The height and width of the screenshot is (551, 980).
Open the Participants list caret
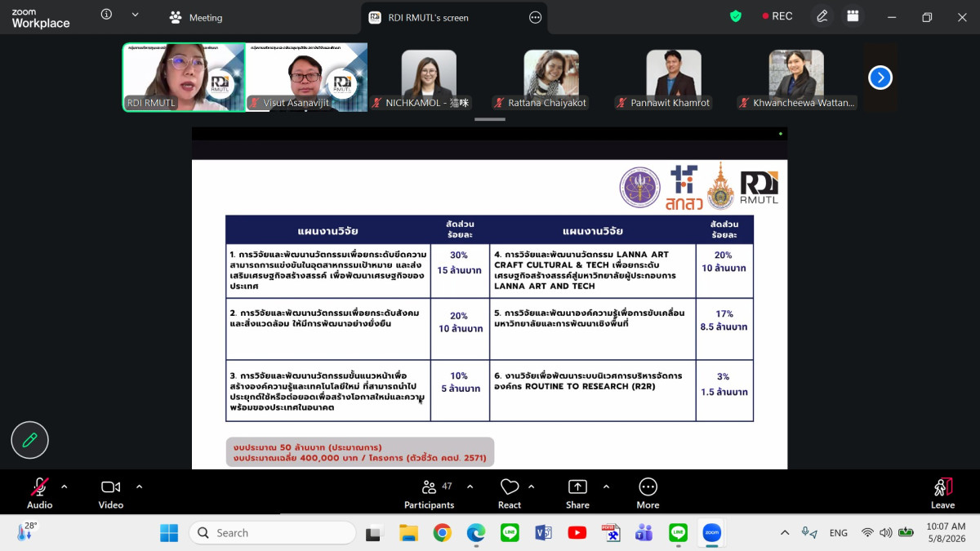coord(470,487)
